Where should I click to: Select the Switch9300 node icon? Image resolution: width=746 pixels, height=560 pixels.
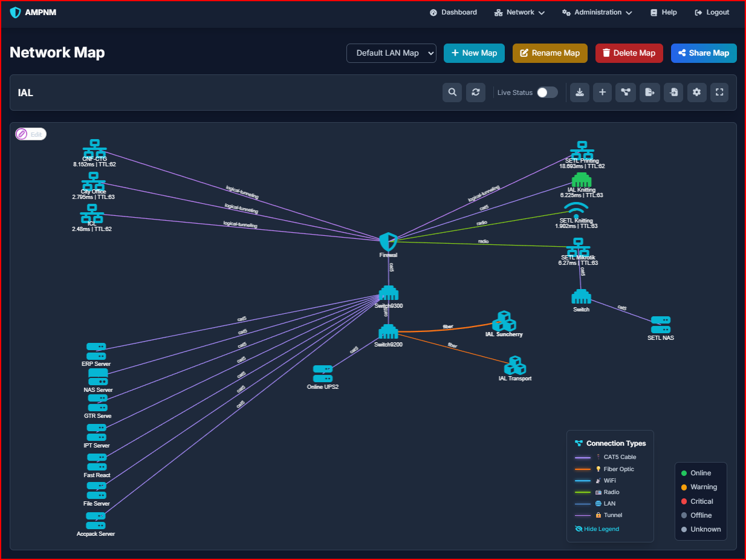coord(388,293)
